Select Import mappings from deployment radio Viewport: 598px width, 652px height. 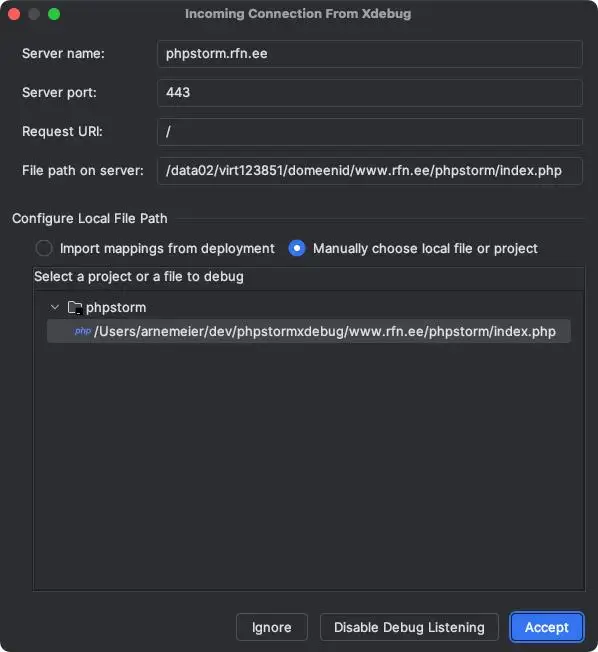pyautogui.click(x=44, y=248)
